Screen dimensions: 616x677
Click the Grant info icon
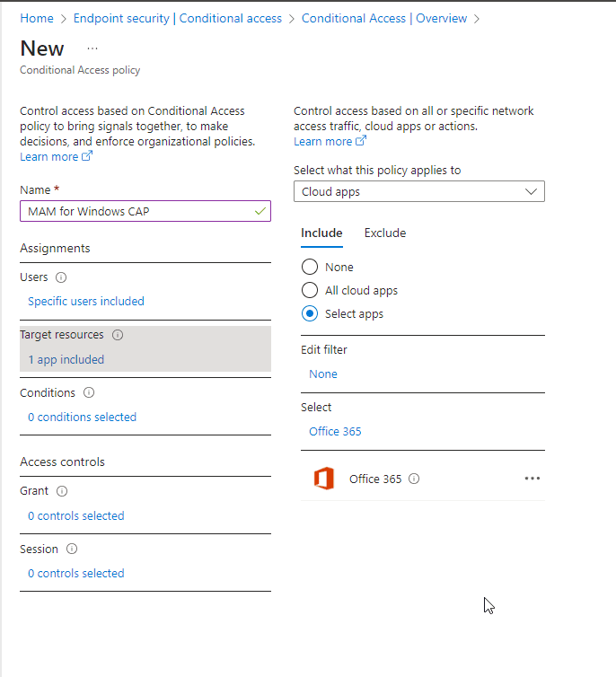point(62,491)
